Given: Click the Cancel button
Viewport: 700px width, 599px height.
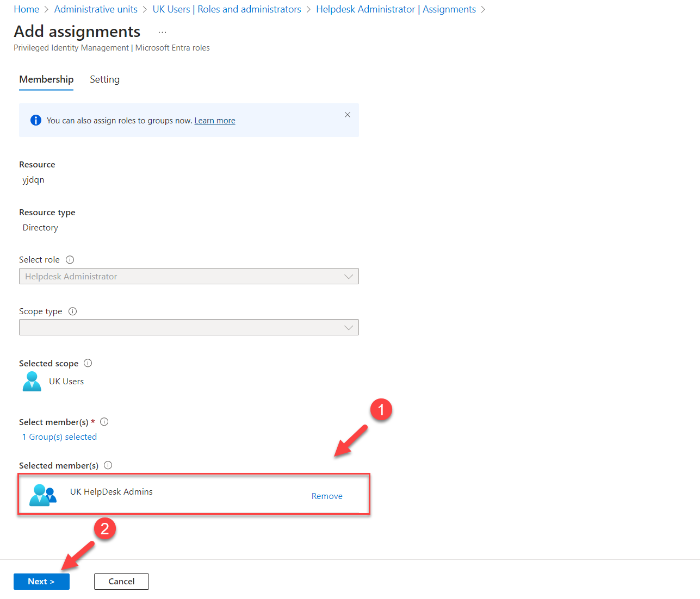Looking at the screenshot, I should pyautogui.click(x=121, y=581).
